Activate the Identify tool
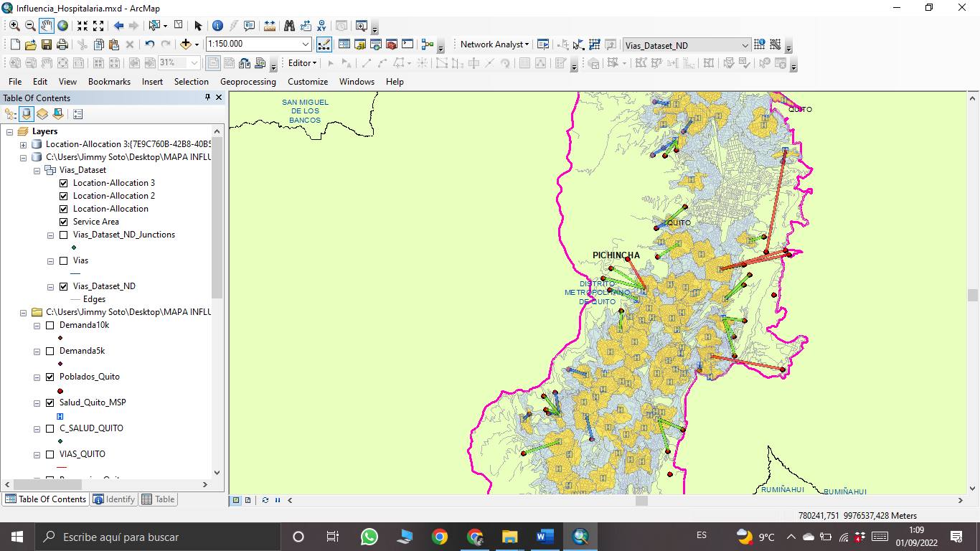 point(217,26)
